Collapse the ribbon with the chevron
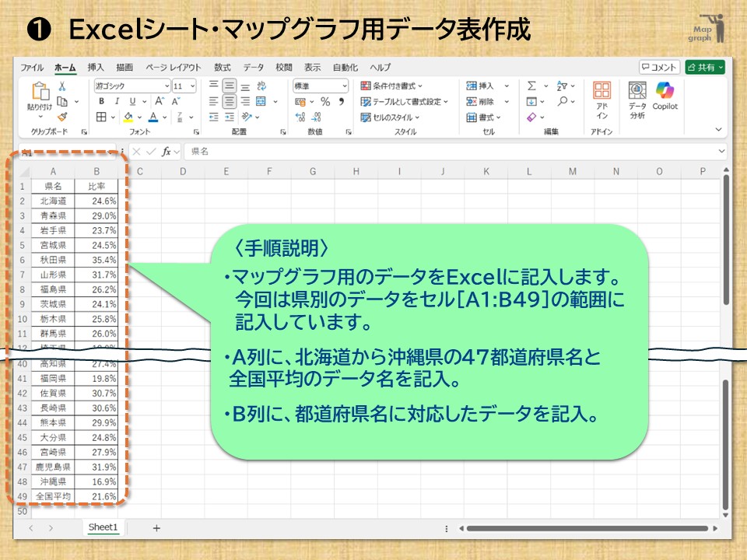Screen dimensions: 747x560 [x=718, y=130]
